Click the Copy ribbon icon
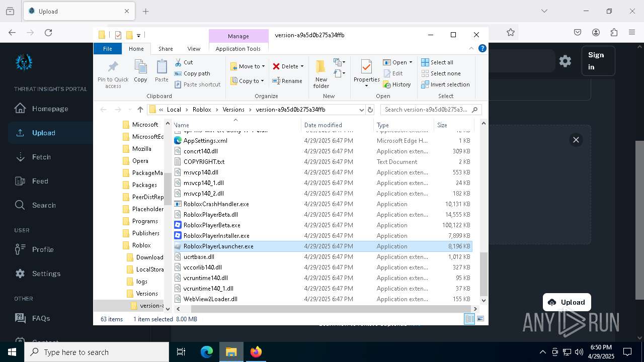 tap(140, 71)
